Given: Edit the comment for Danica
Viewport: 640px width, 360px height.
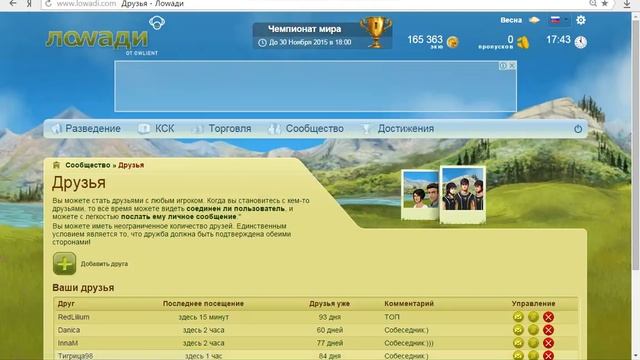Looking at the screenshot, I should click(x=533, y=330).
